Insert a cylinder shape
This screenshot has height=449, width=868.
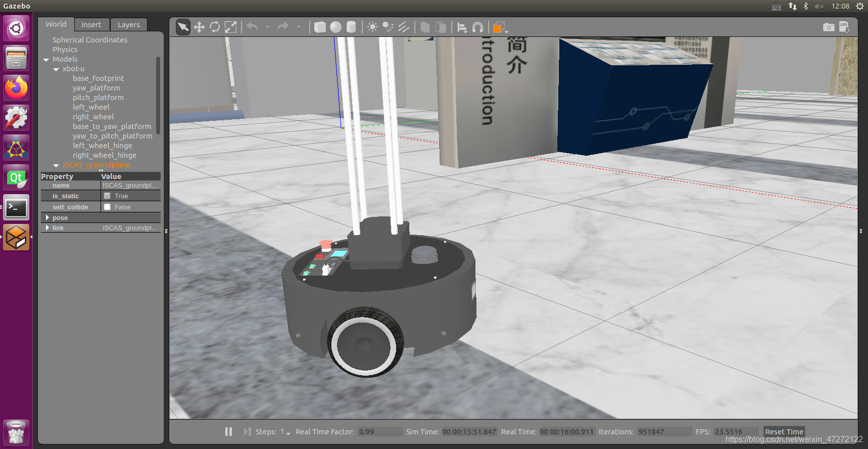click(x=351, y=27)
